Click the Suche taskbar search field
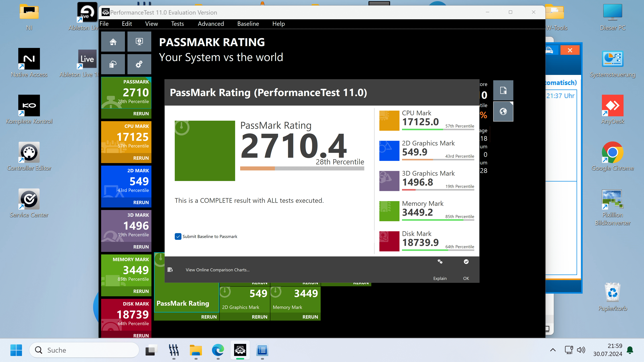The height and width of the screenshot is (362, 644). point(84,350)
